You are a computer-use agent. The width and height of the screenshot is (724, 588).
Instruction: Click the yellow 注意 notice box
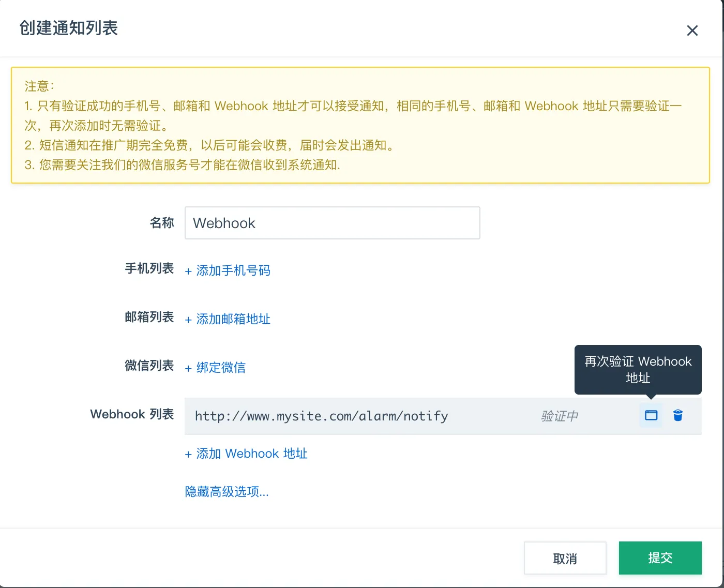point(360,125)
